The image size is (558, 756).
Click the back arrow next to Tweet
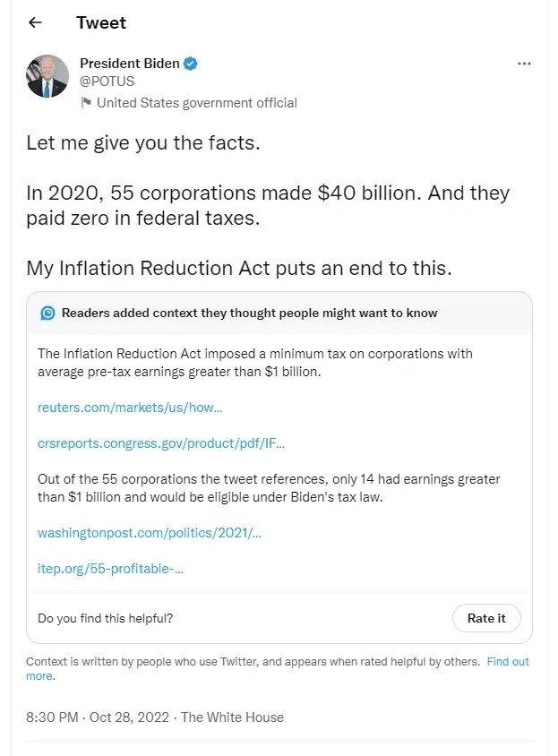pyautogui.click(x=35, y=22)
